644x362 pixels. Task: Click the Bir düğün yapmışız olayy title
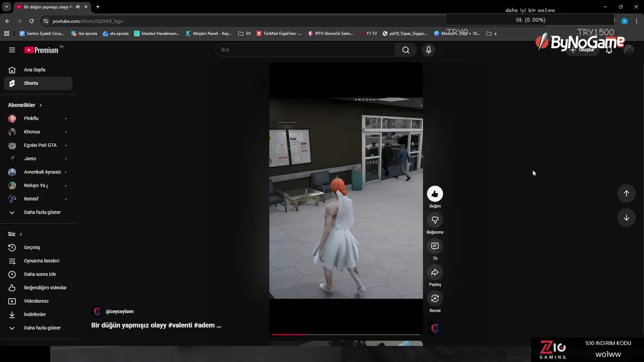pyautogui.click(x=156, y=325)
